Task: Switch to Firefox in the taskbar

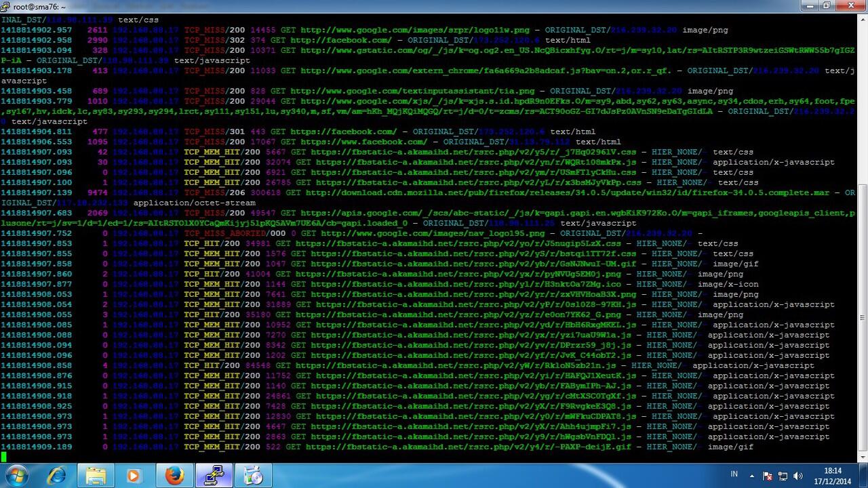Action: [x=174, y=476]
